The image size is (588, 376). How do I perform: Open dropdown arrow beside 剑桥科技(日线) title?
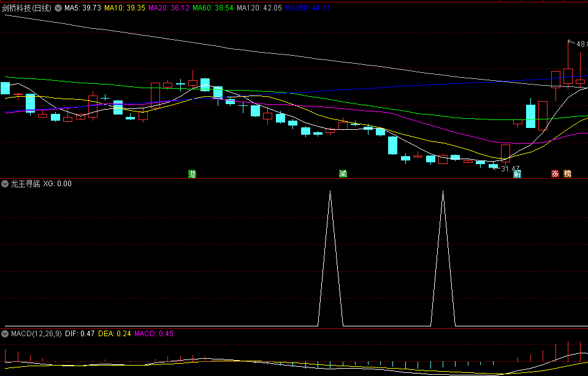(x=58, y=8)
